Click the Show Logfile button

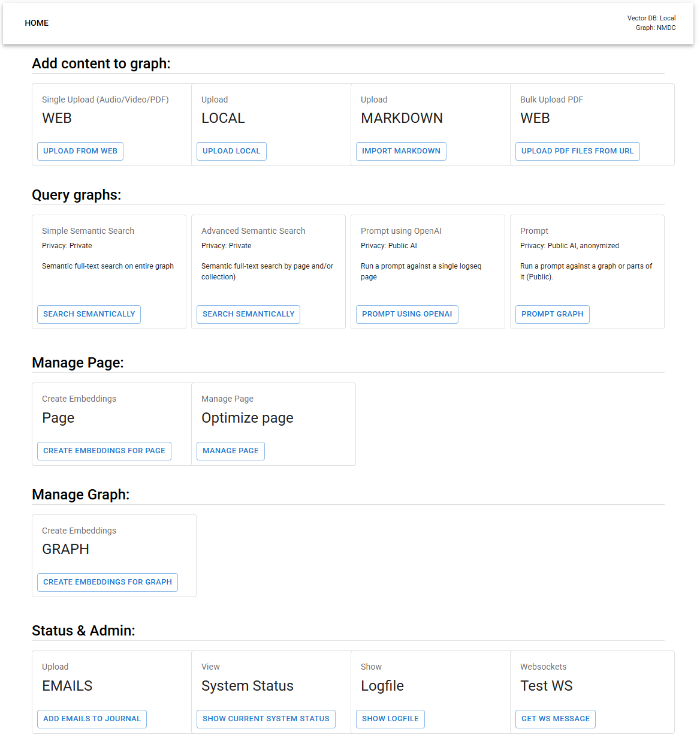[x=390, y=719]
